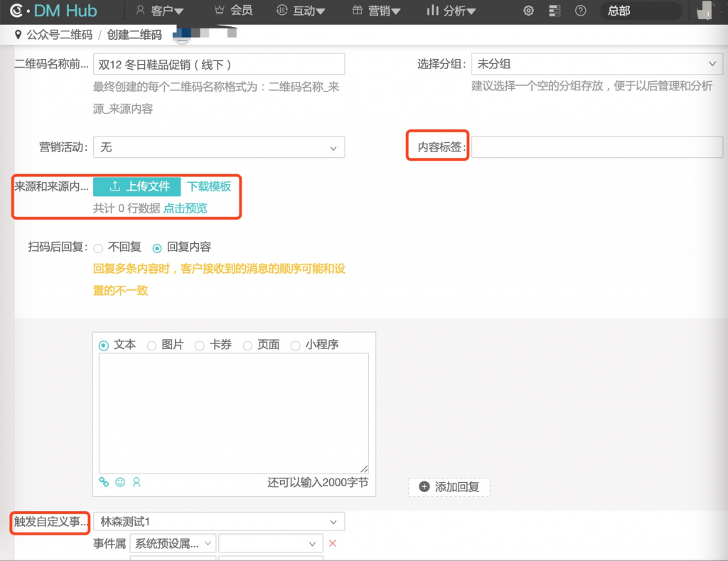This screenshot has width=728, height=561.
Task: Expand the 林森测试1 custom event dropdown
Action: pos(219,521)
